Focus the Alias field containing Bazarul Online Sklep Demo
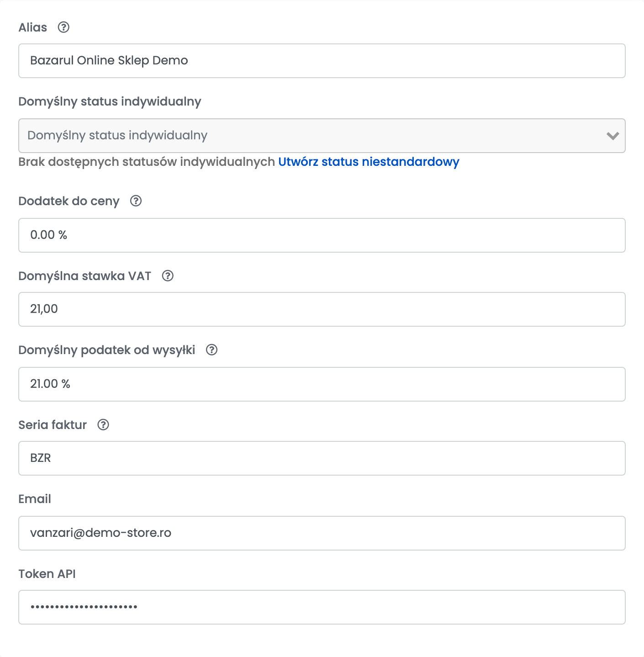This screenshot has width=644, height=657. [x=322, y=61]
